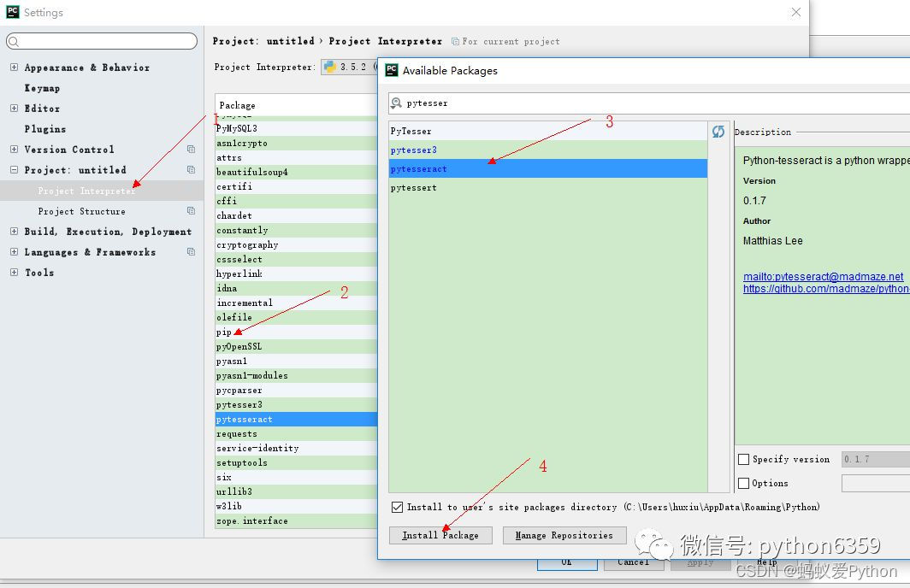Enable the Specify version checkbox
The height and width of the screenshot is (588, 910).
[743, 459]
